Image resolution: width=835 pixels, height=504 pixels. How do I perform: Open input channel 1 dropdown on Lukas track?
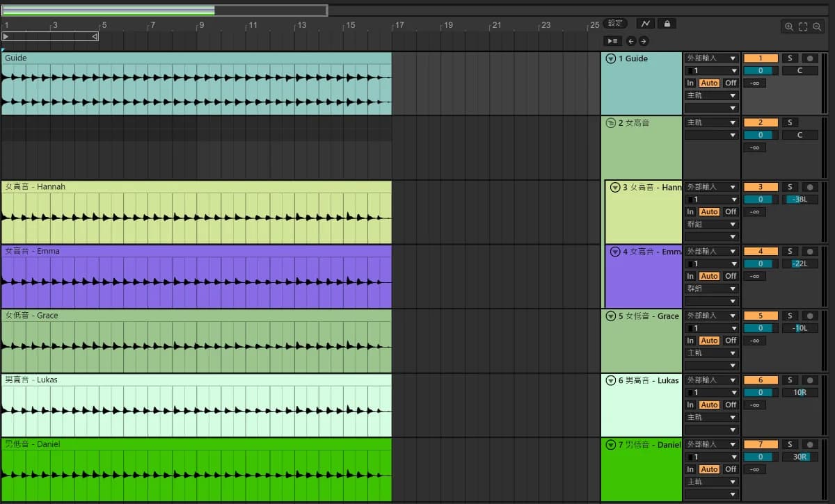click(711, 393)
